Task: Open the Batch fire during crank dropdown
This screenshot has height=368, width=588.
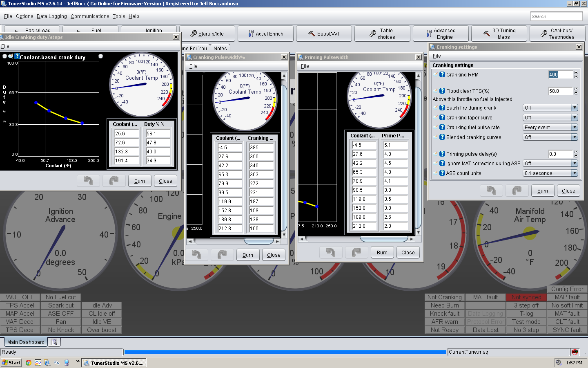Action: coord(575,108)
